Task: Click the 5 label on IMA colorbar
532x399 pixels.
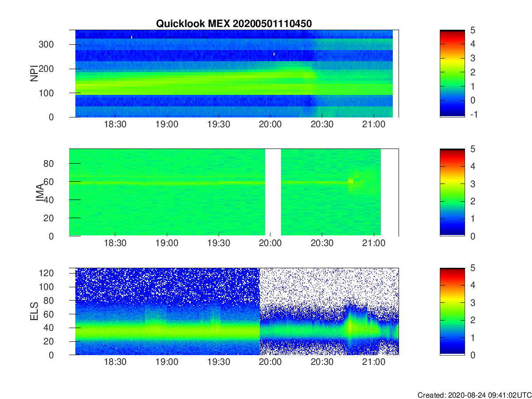Action: [x=472, y=149]
